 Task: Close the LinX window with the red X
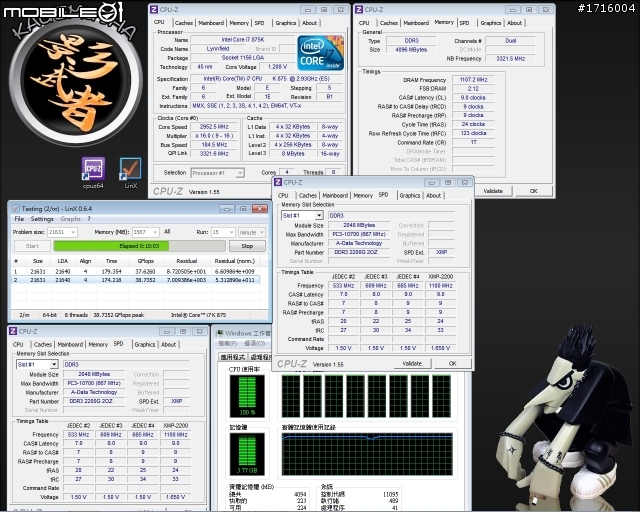(x=260, y=209)
